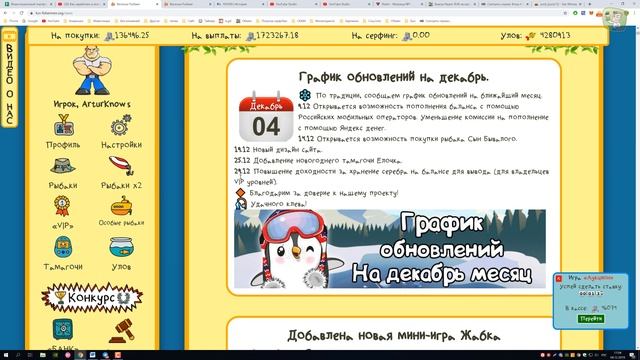This screenshot has height=360, width=640.
Task: Open the Windows notification center icon
Action: (632, 355)
